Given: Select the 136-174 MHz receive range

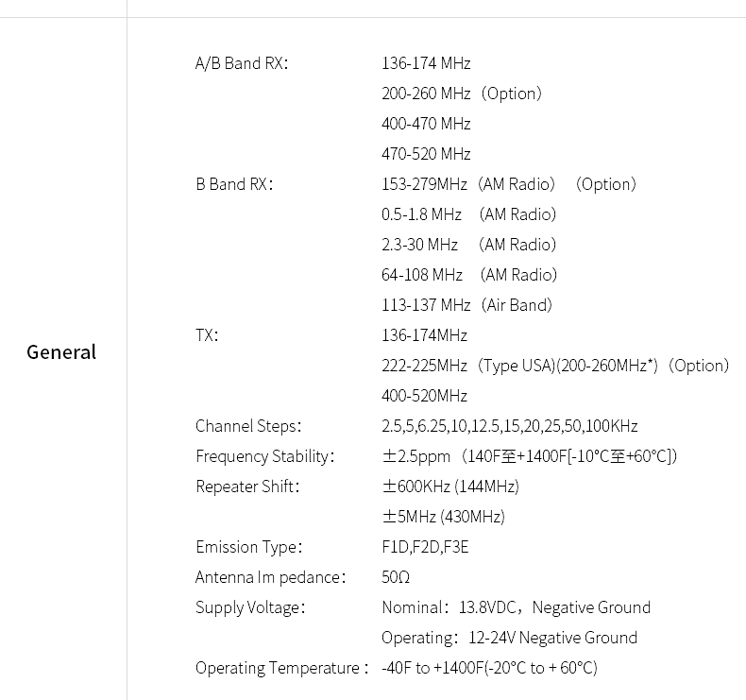Looking at the screenshot, I should click(426, 63).
